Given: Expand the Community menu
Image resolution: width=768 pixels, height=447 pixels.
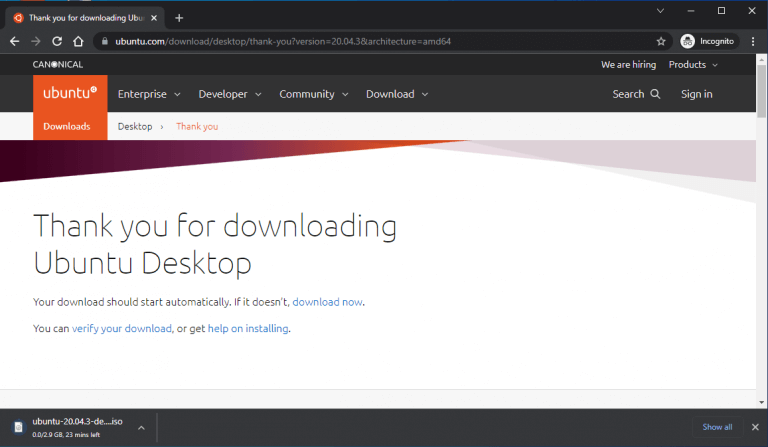Looking at the screenshot, I should [x=313, y=94].
